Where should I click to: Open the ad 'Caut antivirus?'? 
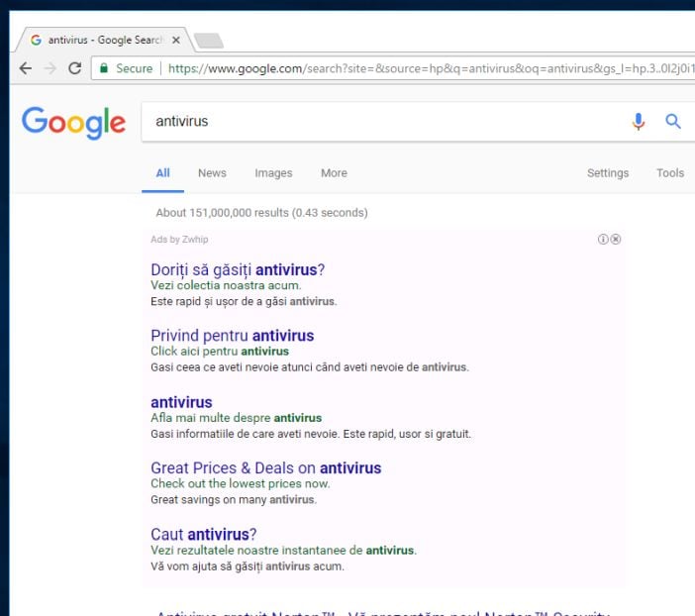203,535
